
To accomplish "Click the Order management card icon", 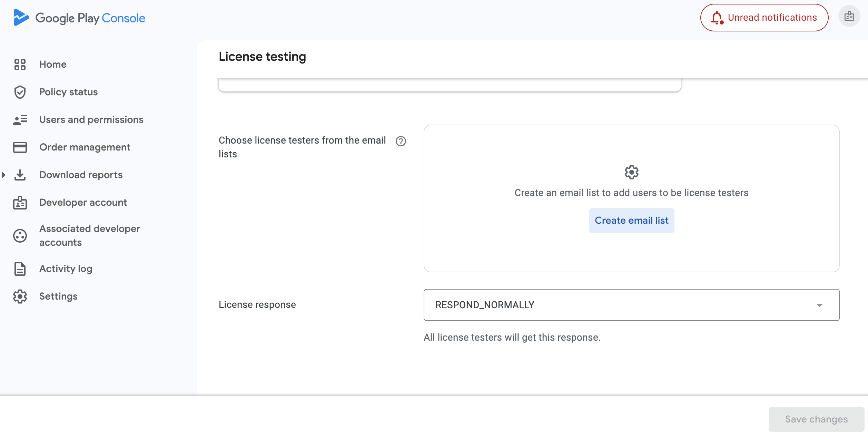I will pos(20,147).
